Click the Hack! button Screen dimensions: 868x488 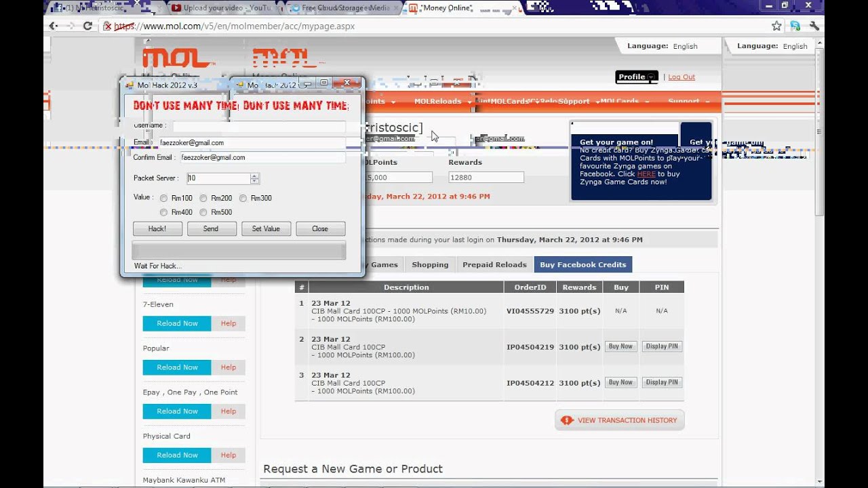(x=157, y=228)
